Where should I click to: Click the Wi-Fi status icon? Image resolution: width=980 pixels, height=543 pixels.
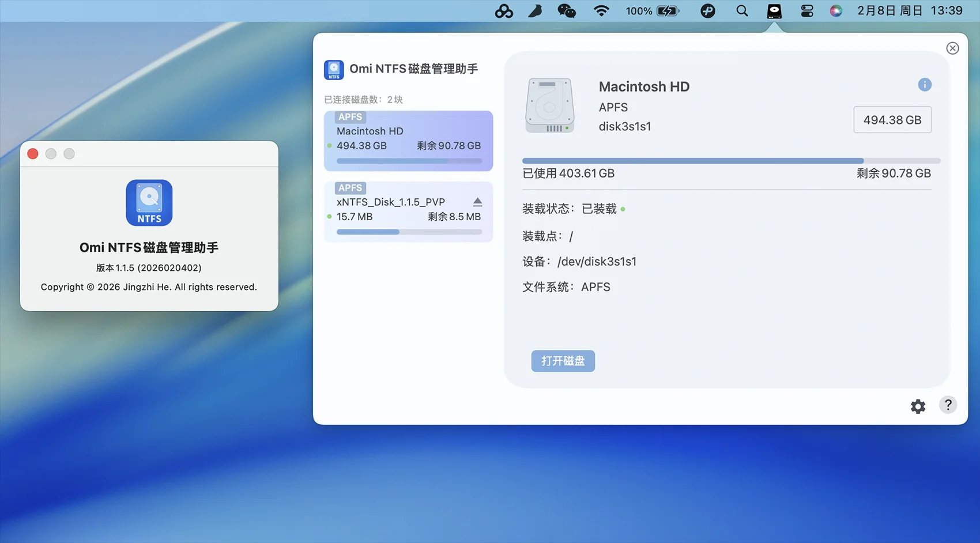[601, 11]
